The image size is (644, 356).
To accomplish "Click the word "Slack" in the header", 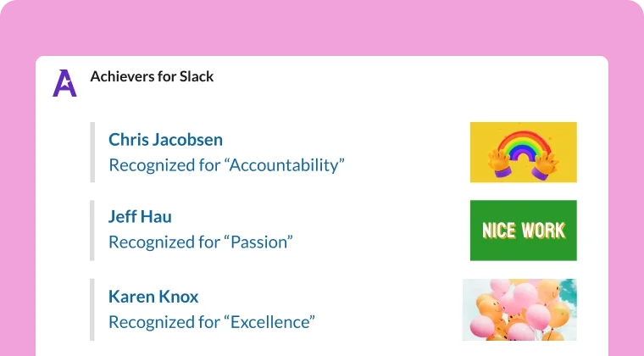I will coord(197,76).
